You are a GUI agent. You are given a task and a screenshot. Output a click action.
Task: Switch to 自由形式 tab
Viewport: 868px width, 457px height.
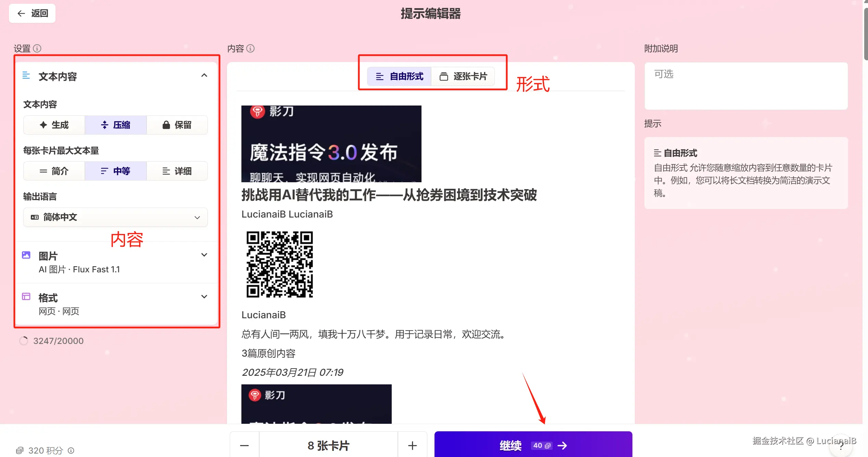(x=399, y=76)
